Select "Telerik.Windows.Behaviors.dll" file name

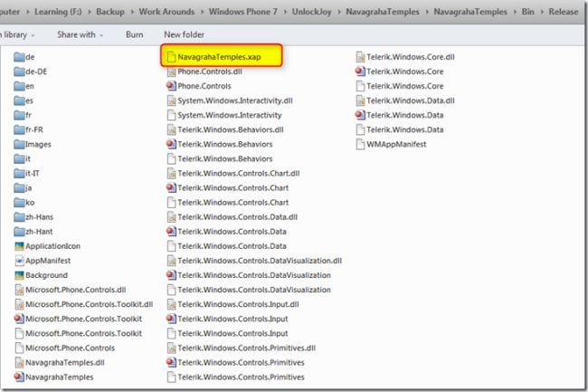pos(231,129)
